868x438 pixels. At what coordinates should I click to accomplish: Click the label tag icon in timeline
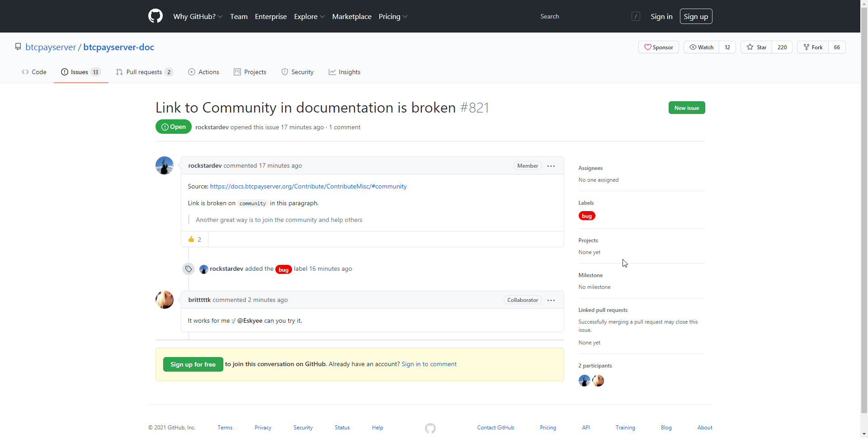tap(189, 269)
